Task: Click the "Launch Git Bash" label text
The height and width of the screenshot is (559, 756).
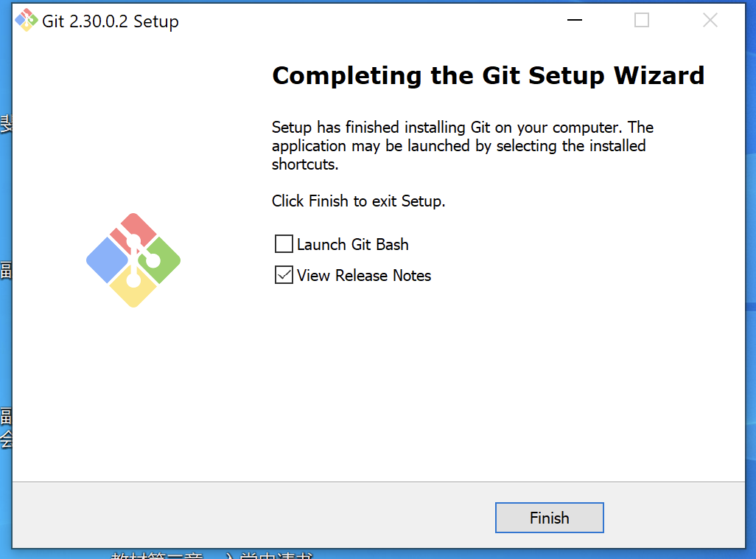Action: click(x=352, y=244)
